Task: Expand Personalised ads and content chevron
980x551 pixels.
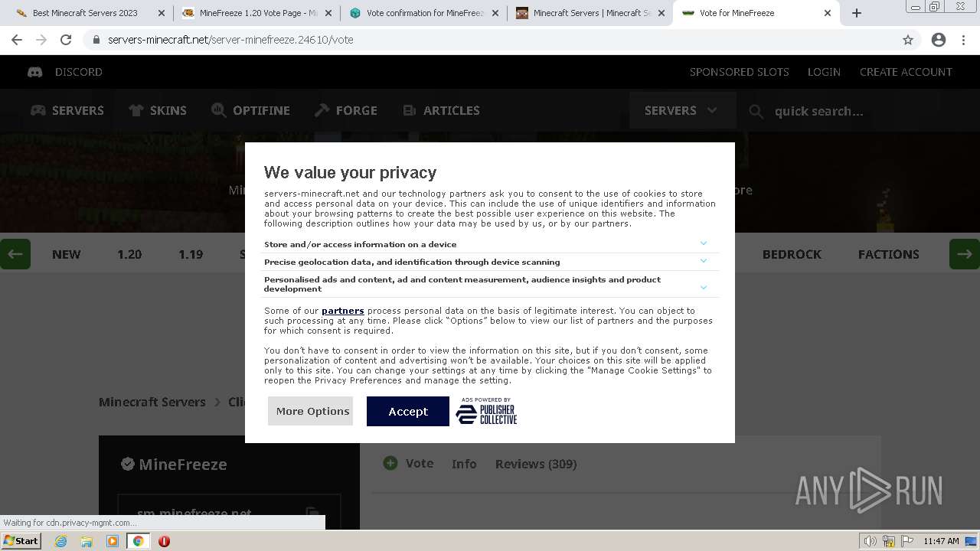Action: 704,288
